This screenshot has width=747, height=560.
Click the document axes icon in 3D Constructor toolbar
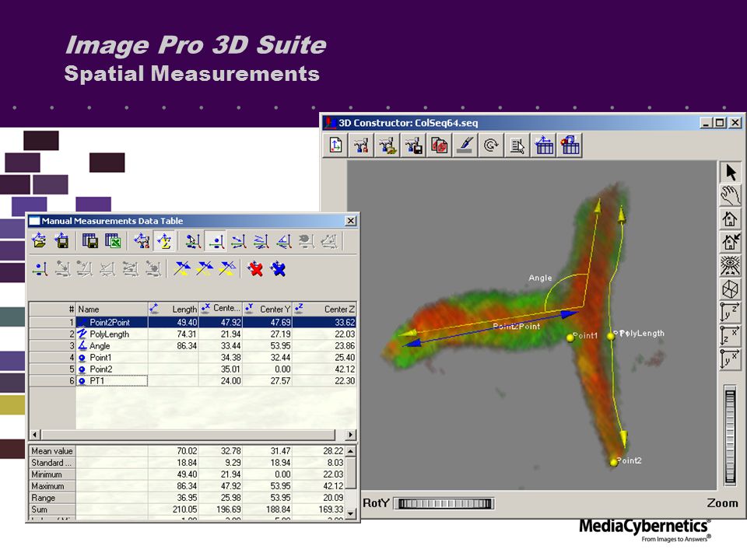tap(336, 145)
